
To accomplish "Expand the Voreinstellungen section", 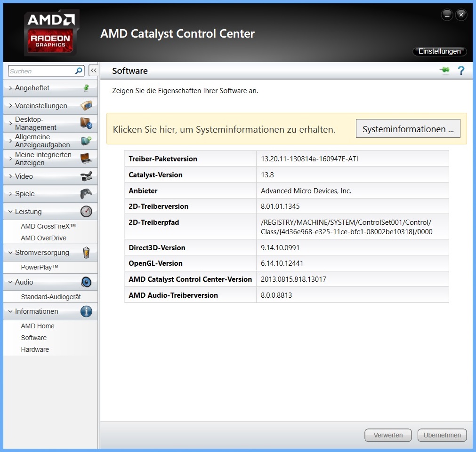I will click(x=11, y=105).
